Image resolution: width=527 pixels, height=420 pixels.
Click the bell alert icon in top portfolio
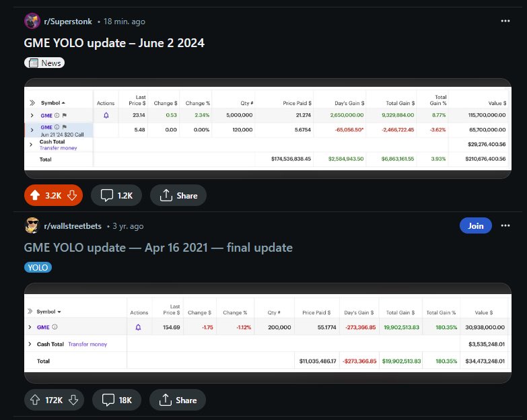106,115
